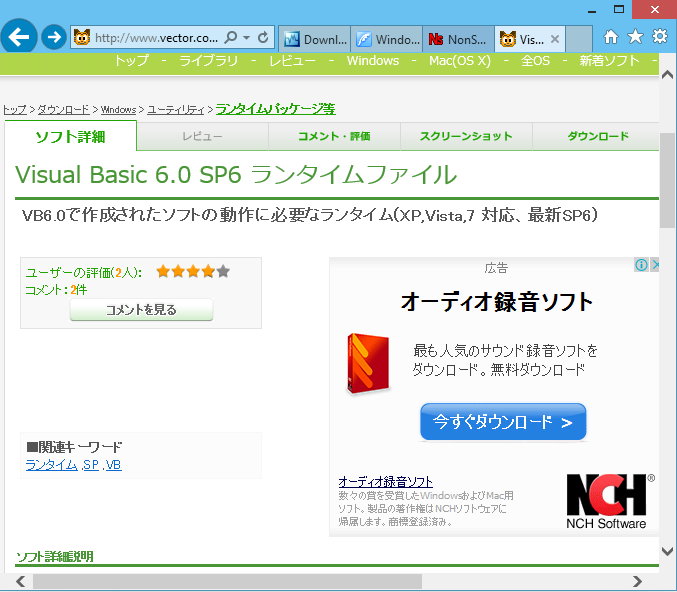The width and height of the screenshot is (677, 592).
Task: Click the address bar URL field
Action: (156, 38)
